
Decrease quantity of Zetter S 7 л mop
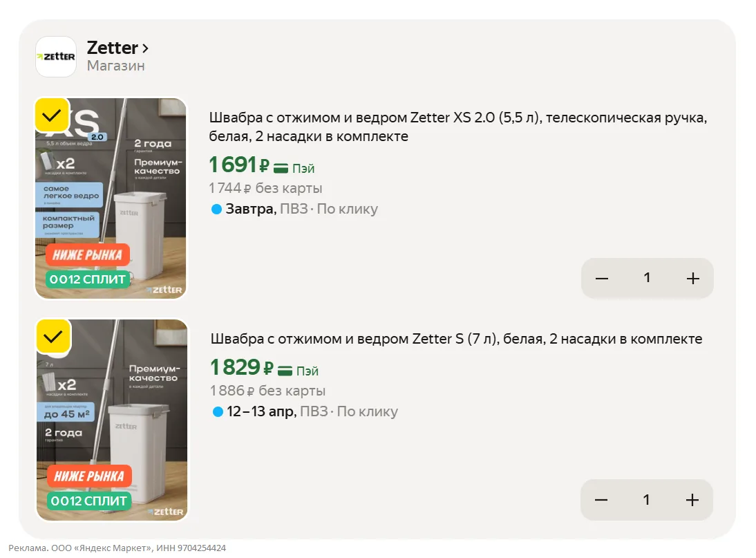pyautogui.click(x=601, y=500)
